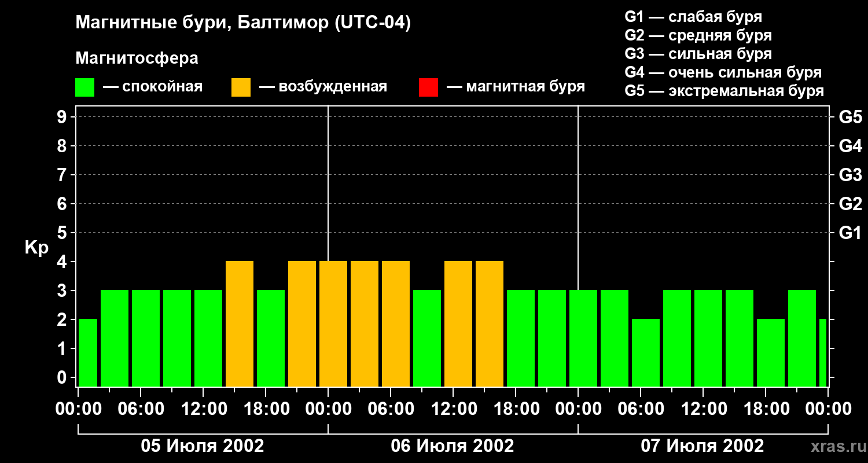Select the 06 Июля 2002 date label
The height and width of the screenshot is (463, 868).
click(453, 446)
